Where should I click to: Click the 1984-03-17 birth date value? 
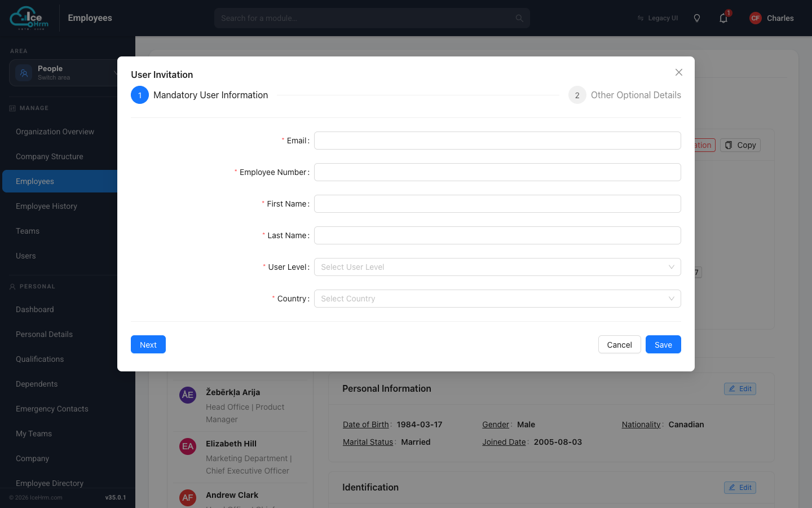tap(420, 424)
